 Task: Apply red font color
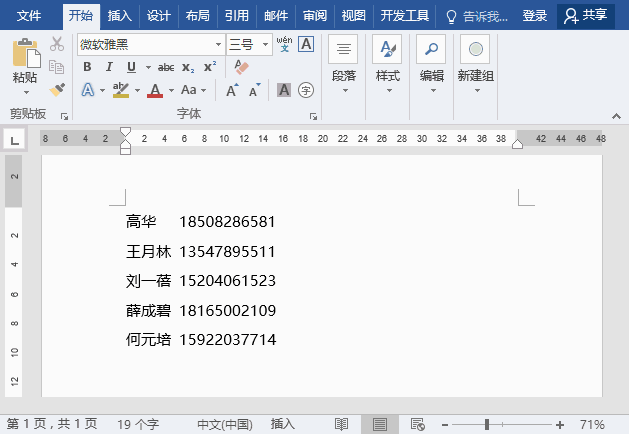[155, 90]
